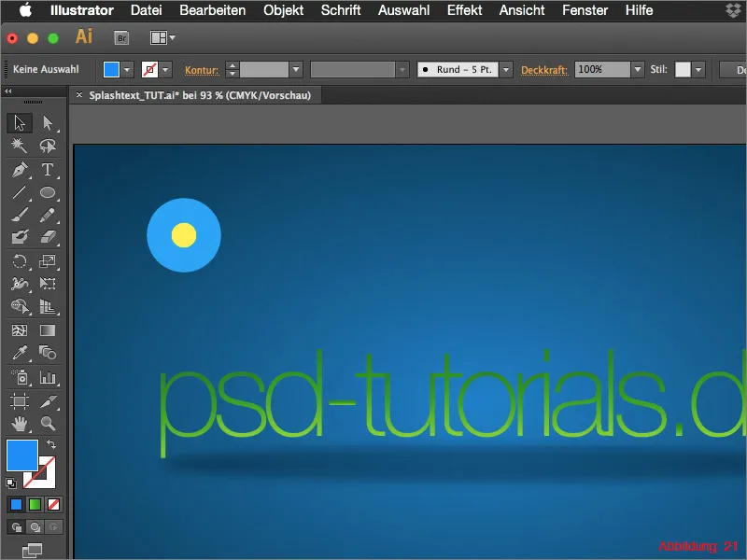The width and height of the screenshot is (747, 560).
Task: Open the Bearbeiten menu
Action: tap(213, 10)
